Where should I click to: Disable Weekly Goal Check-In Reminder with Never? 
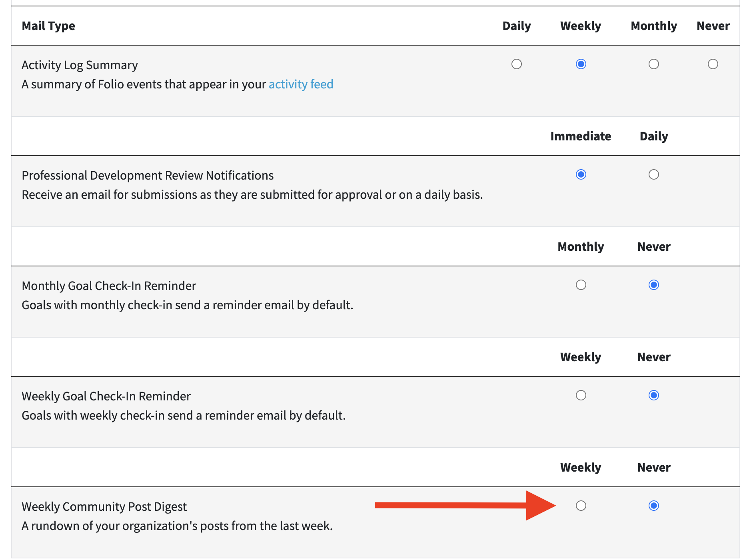[x=653, y=395]
